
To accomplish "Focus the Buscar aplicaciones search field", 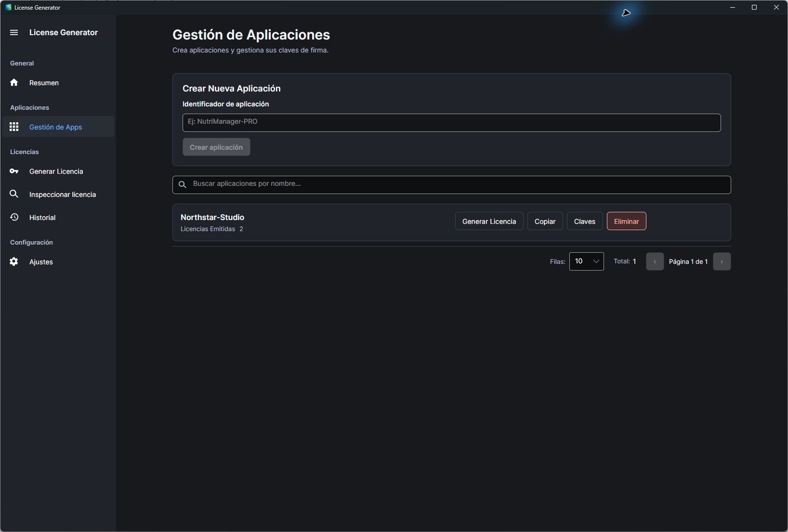I will click(x=451, y=185).
